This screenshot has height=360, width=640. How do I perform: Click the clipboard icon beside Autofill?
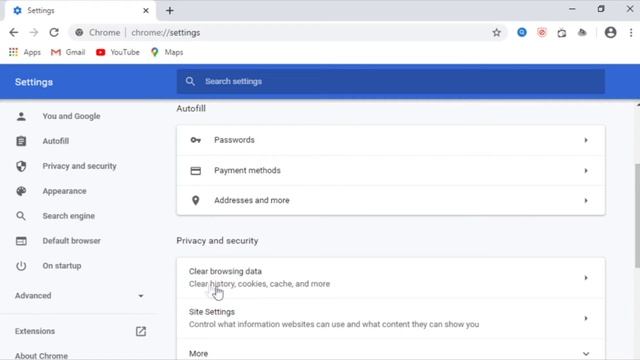click(x=21, y=141)
